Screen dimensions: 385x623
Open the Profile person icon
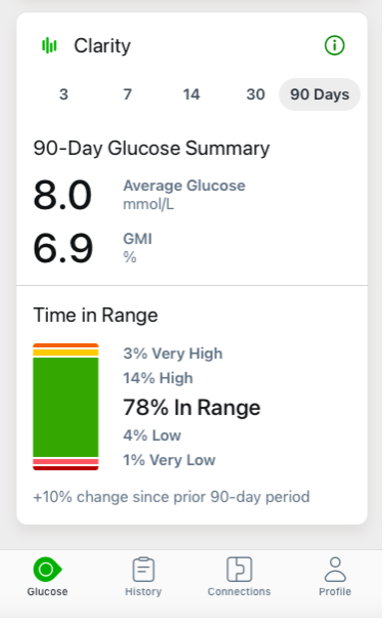(335, 569)
